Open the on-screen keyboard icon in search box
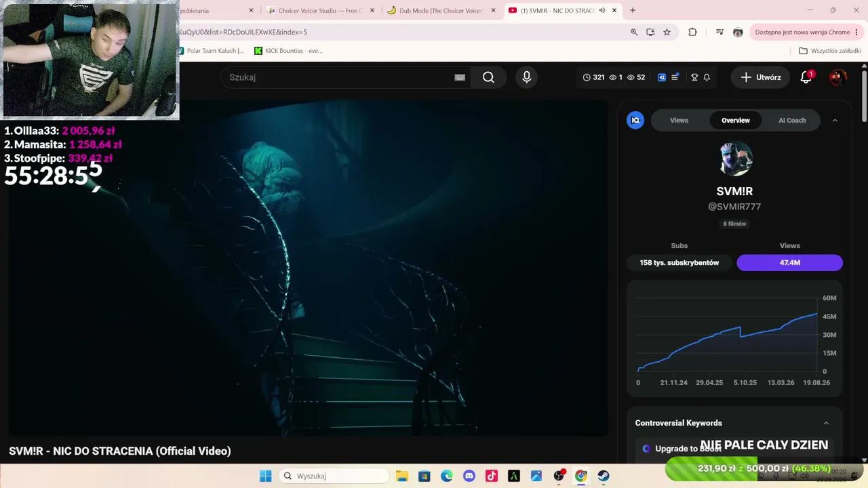This screenshot has width=868, height=488. pyautogui.click(x=460, y=77)
